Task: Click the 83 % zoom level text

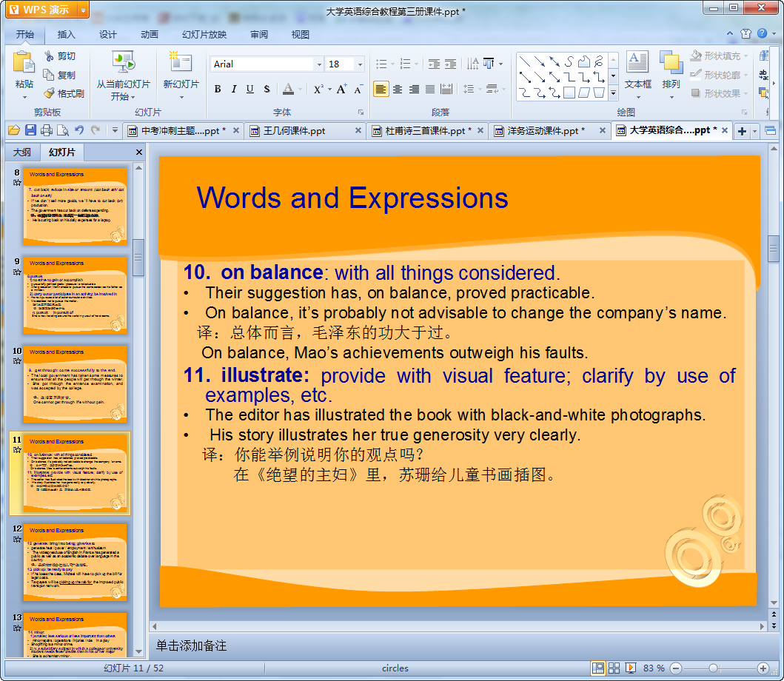Action: click(654, 668)
